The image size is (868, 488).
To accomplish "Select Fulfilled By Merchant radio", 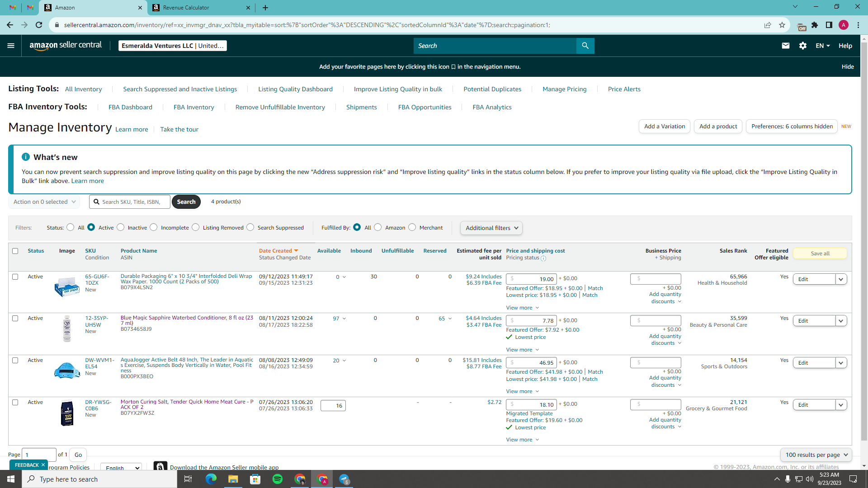I will tap(412, 227).
